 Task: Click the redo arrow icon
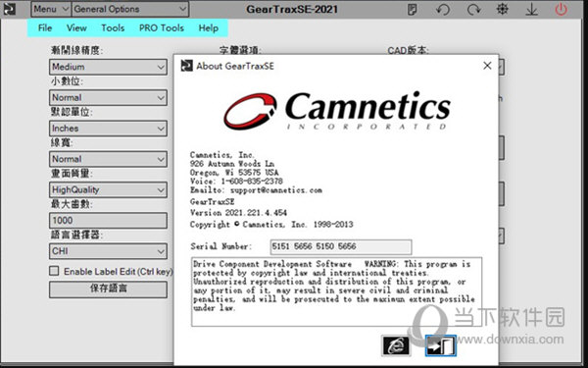(x=473, y=10)
